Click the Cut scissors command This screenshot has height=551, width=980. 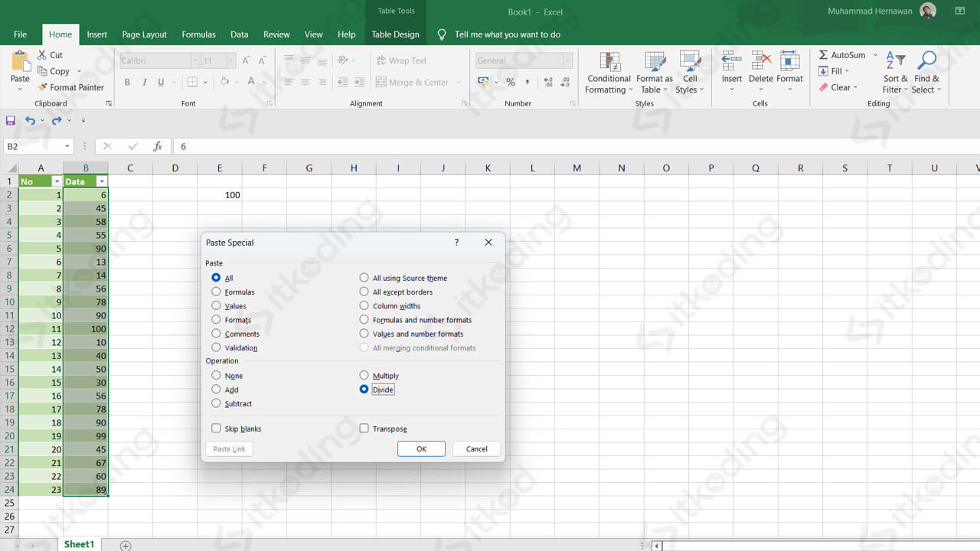tap(51, 55)
